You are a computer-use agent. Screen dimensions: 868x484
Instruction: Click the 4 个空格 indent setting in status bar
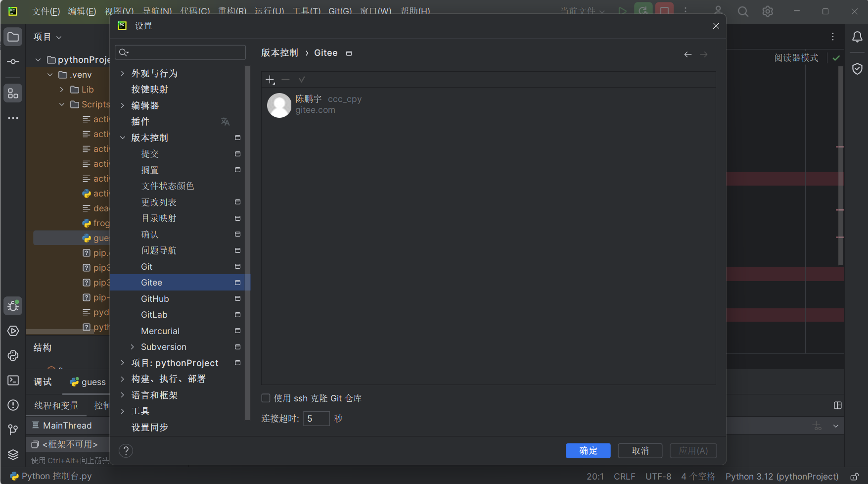[698, 477]
